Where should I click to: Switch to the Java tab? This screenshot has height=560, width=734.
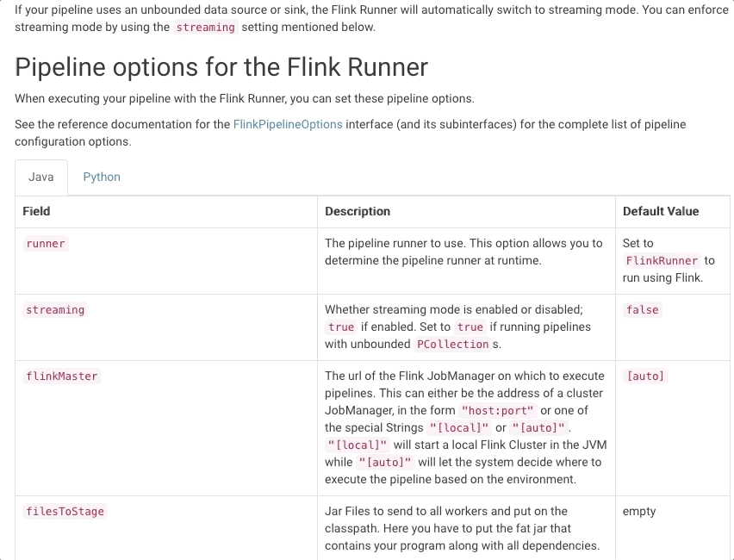pos(41,177)
